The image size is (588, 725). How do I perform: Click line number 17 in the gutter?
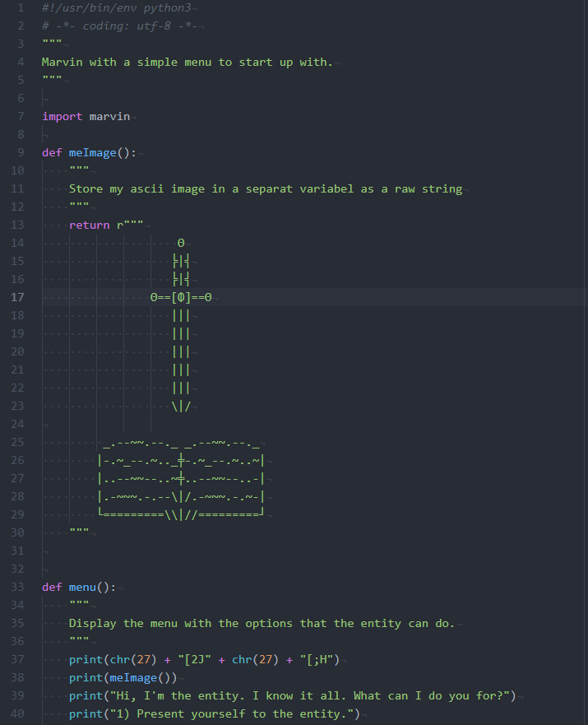tap(17, 297)
